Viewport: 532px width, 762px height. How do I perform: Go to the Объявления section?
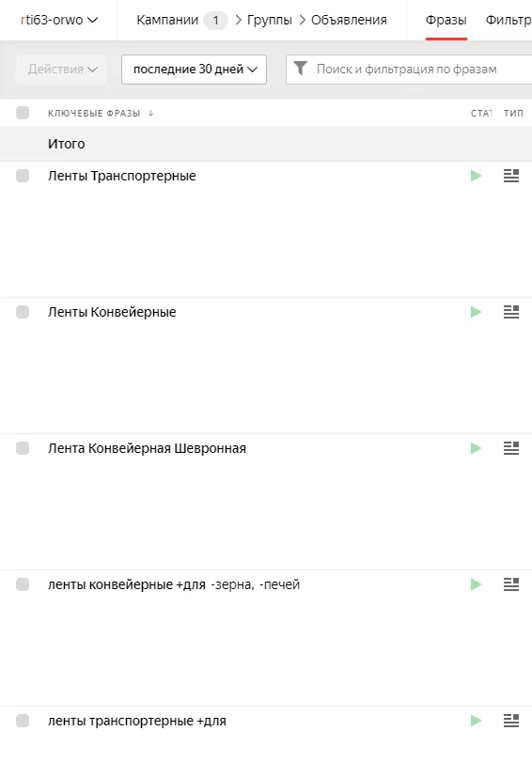[349, 20]
